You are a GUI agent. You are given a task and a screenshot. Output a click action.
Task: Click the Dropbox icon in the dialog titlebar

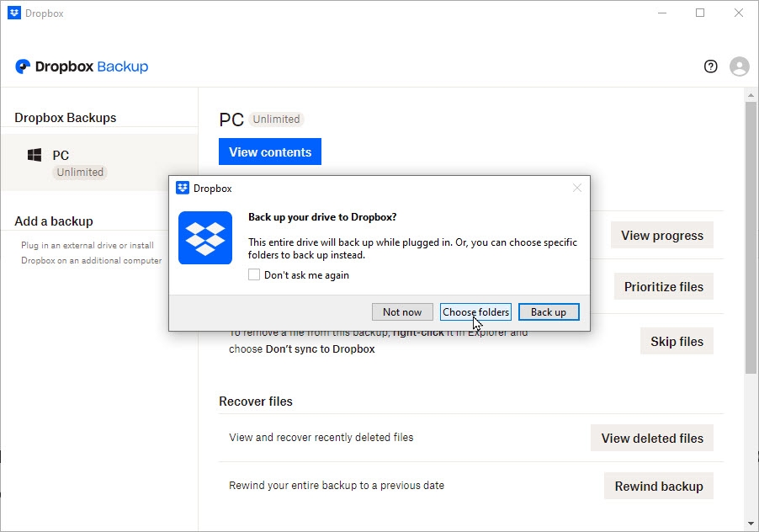pos(182,188)
